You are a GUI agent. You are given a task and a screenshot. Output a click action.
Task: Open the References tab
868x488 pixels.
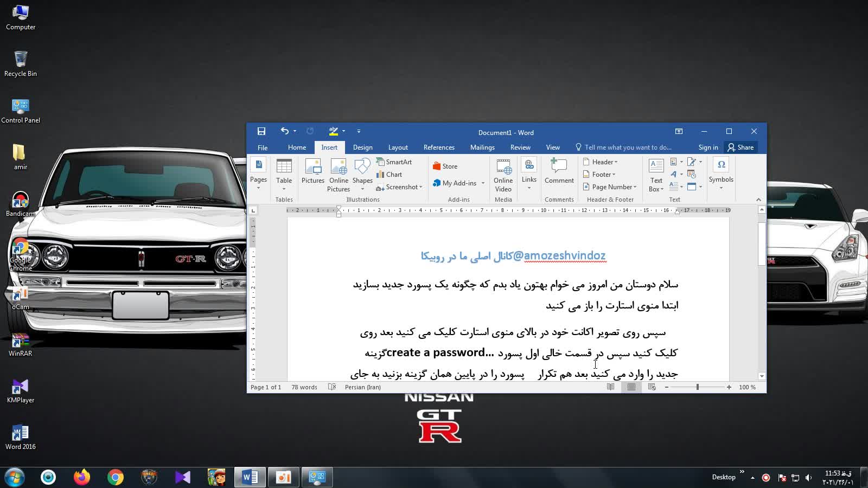[439, 147]
